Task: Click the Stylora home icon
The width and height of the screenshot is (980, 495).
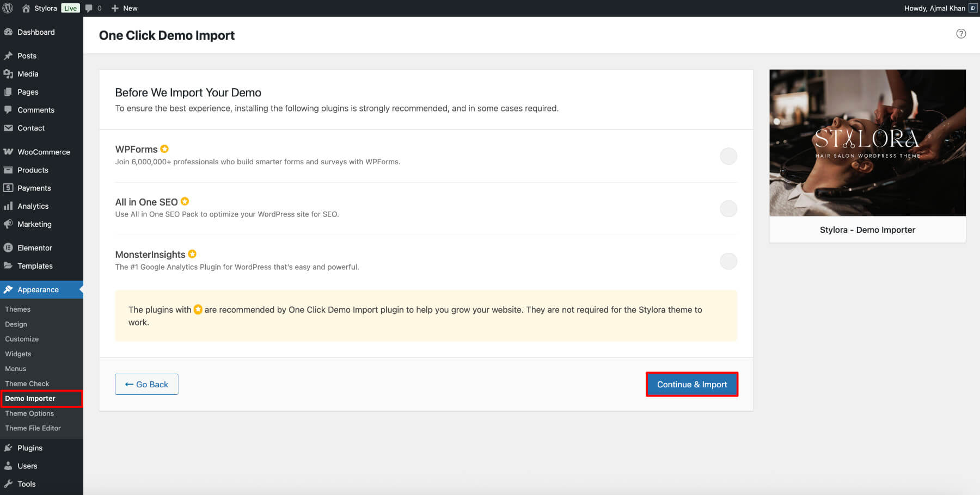Action: pos(26,8)
